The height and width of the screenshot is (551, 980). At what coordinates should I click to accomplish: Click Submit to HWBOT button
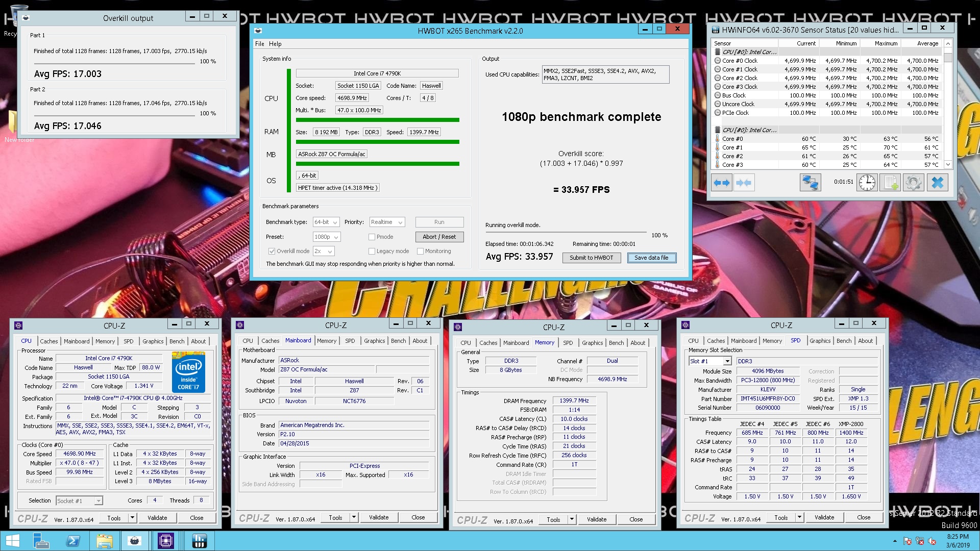tap(591, 258)
